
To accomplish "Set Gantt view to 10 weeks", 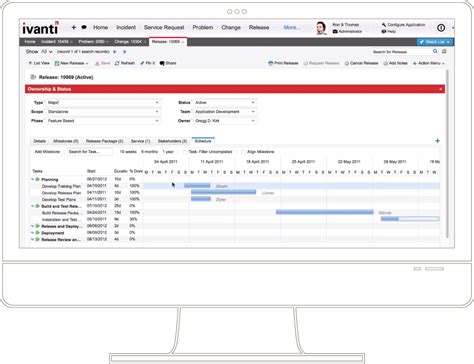I will point(128,152).
